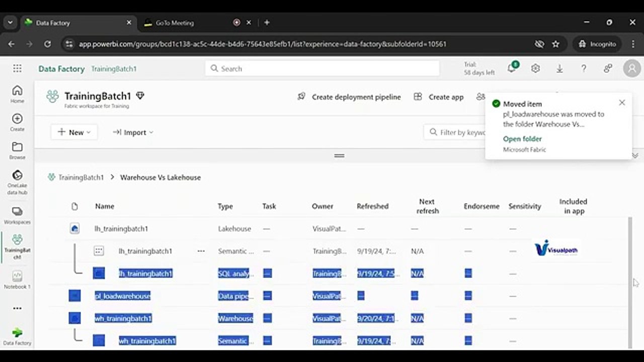
Task: Open wh_trainingbatch1 Warehouse item
Action: [123, 318]
